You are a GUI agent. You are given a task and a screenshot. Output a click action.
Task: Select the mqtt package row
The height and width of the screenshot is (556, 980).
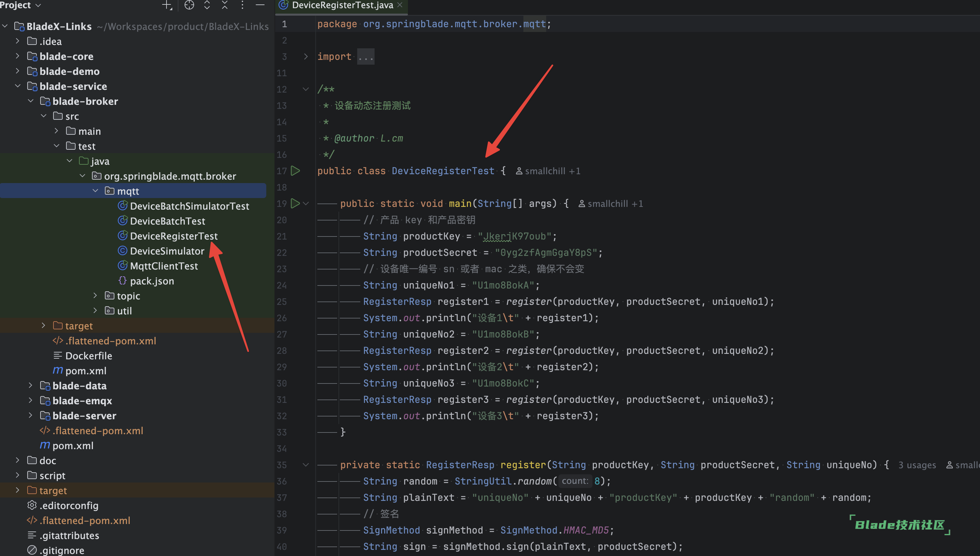pos(133,191)
